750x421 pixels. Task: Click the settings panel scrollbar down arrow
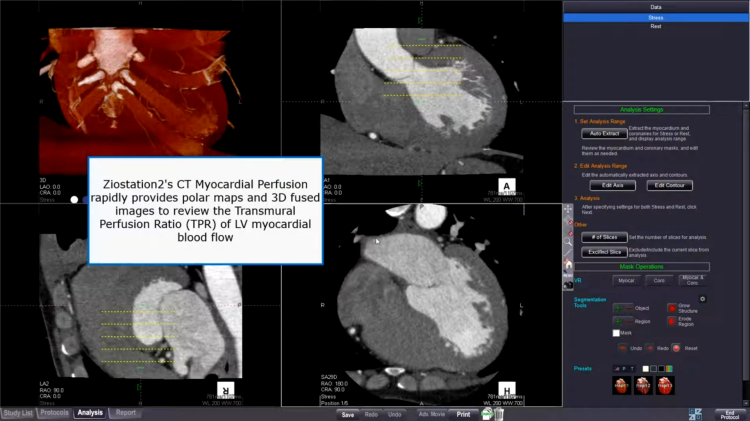746,404
